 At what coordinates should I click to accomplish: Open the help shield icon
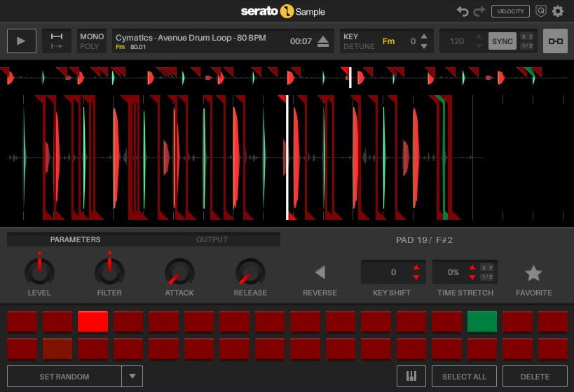tap(540, 11)
